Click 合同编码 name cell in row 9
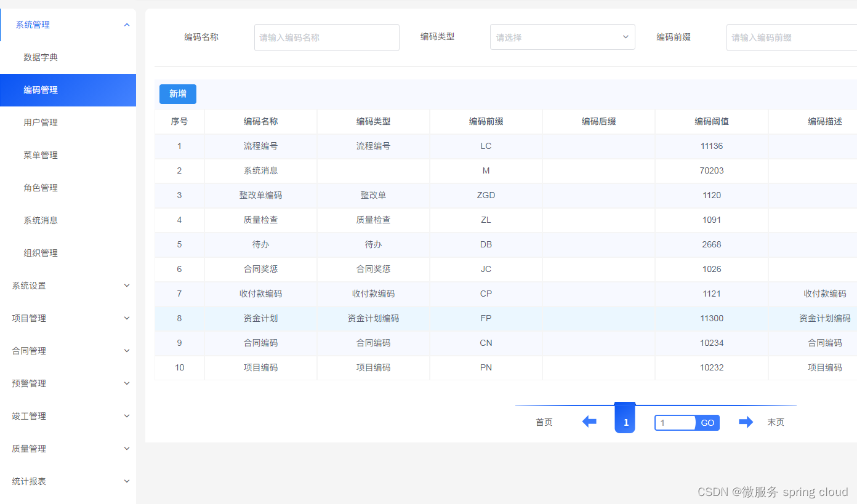857x504 pixels. 260,343
